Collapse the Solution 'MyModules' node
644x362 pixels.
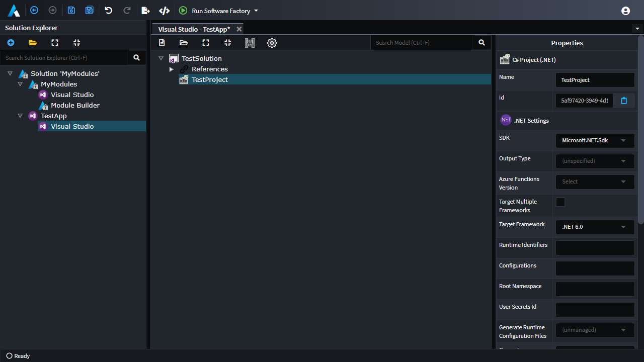tap(10, 73)
